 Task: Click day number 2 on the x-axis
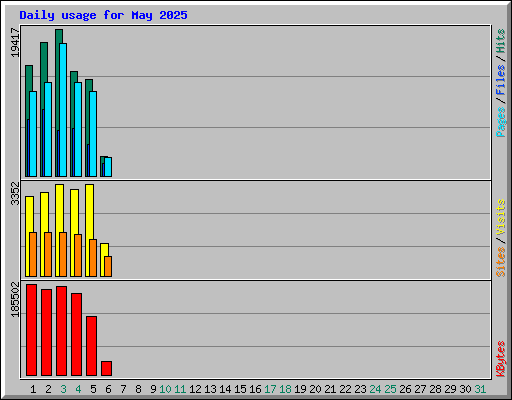click(x=48, y=389)
